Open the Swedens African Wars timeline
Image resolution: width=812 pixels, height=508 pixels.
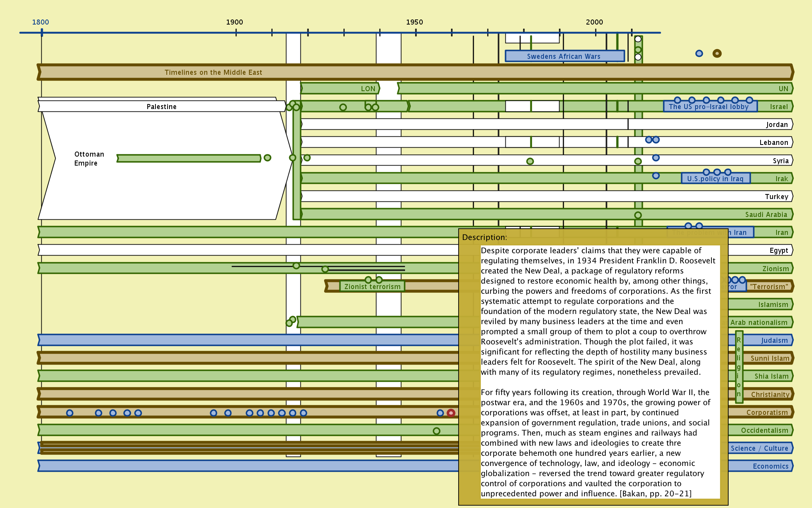pyautogui.click(x=564, y=56)
